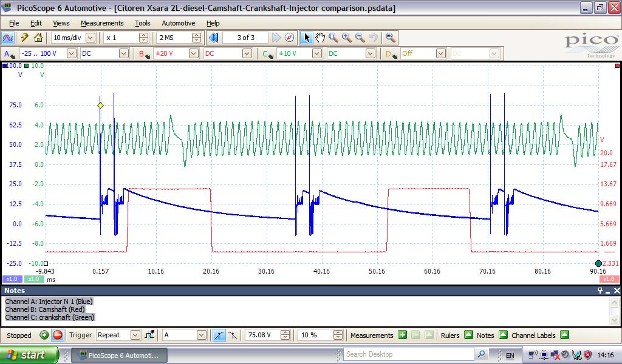The width and height of the screenshot is (622, 364).
Task: Adjust pre-trigger 10 % stepper
Action: tap(338, 335)
